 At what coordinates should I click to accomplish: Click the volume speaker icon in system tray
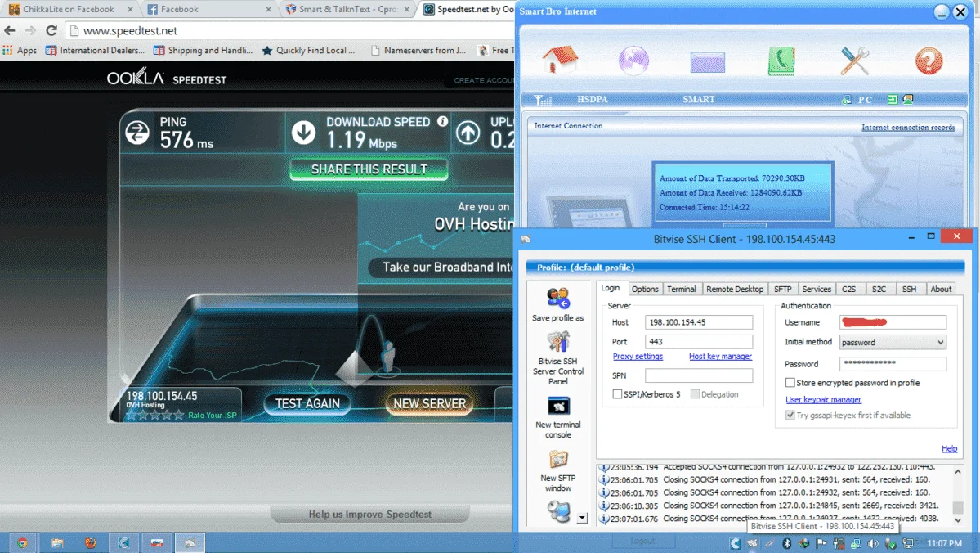click(872, 543)
